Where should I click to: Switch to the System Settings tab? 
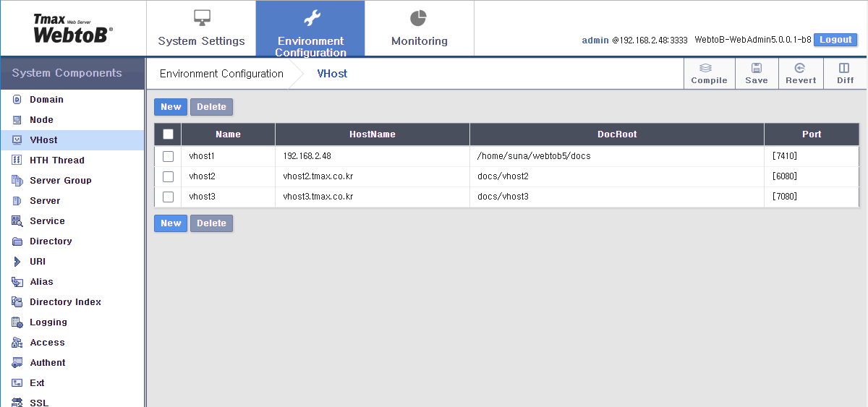point(201,28)
